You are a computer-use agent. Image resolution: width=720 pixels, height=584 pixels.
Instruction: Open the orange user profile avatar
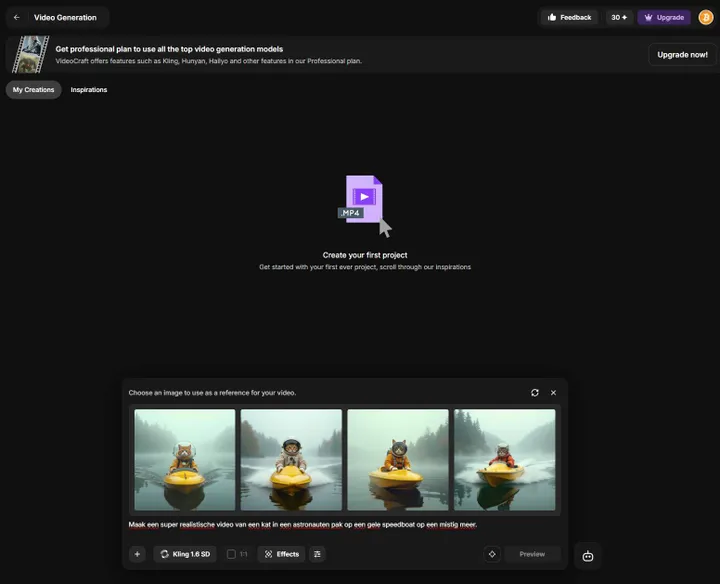(x=705, y=17)
